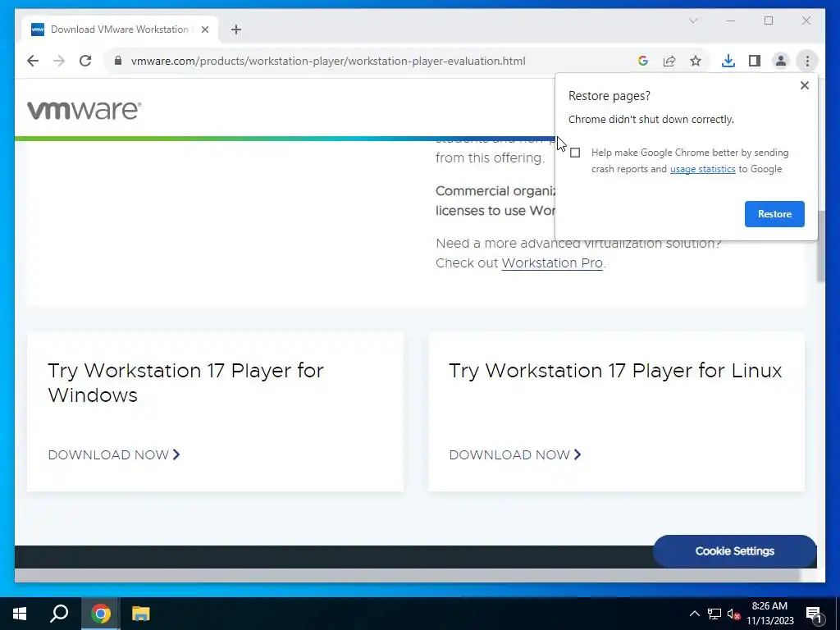Open Windows taskbar search
The image size is (840, 630).
[x=59, y=614]
